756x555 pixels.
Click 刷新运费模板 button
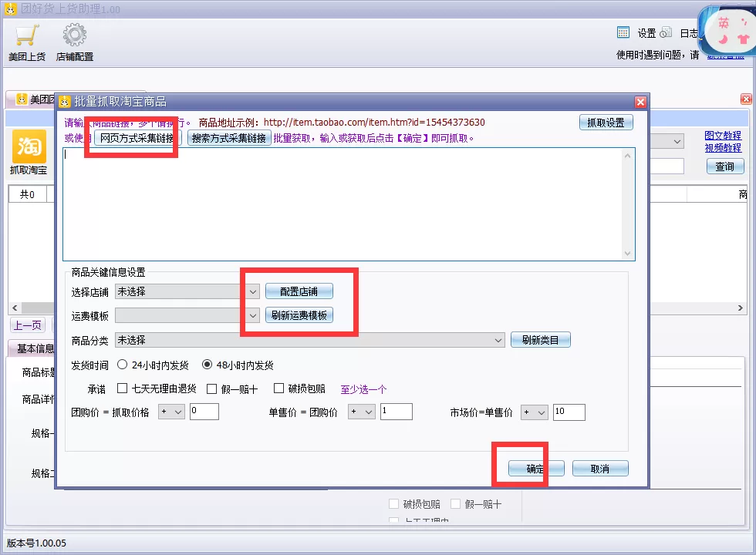(299, 315)
